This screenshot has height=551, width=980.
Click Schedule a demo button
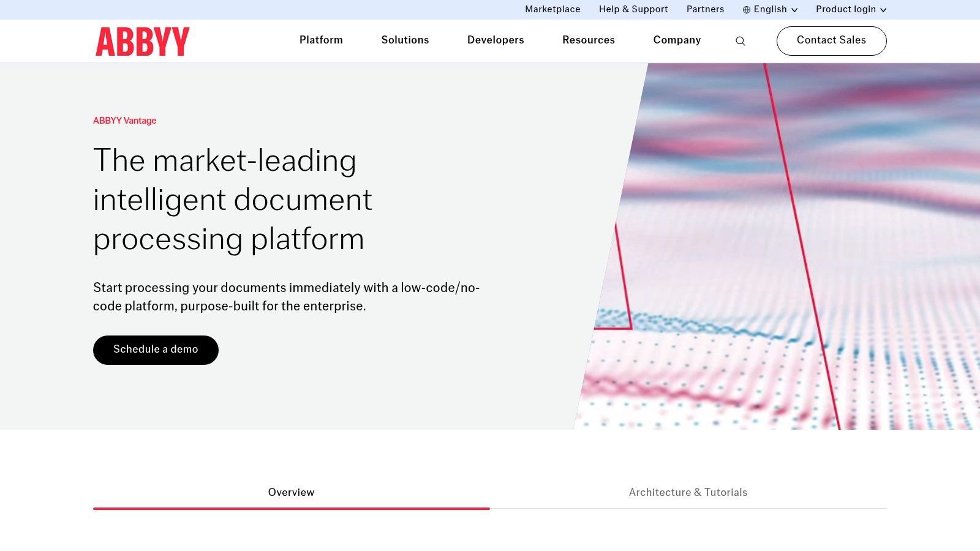tap(156, 350)
